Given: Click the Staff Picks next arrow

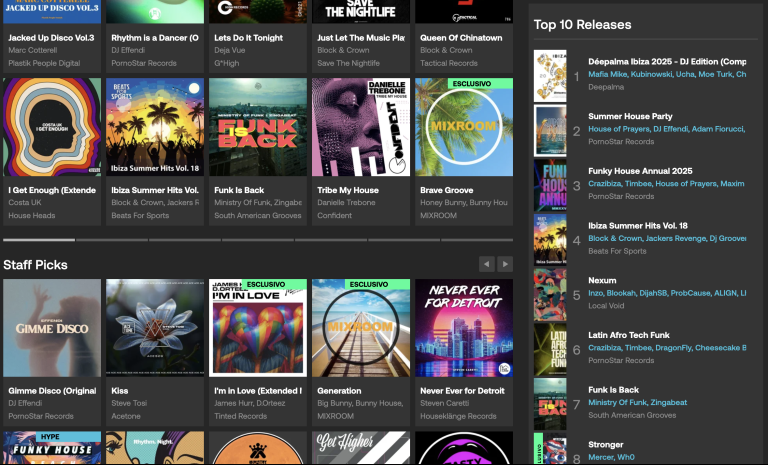Looking at the screenshot, I should coord(505,264).
